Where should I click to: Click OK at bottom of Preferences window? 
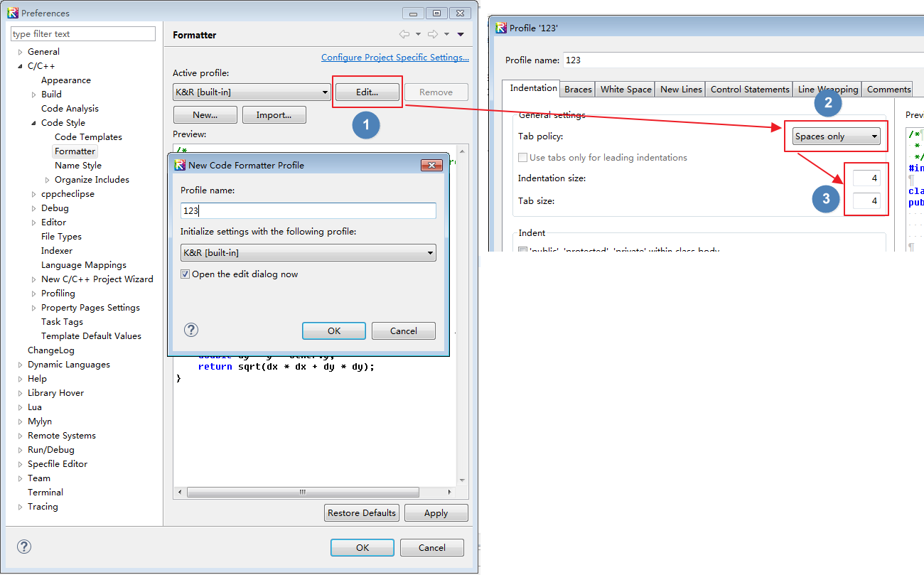(x=362, y=548)
